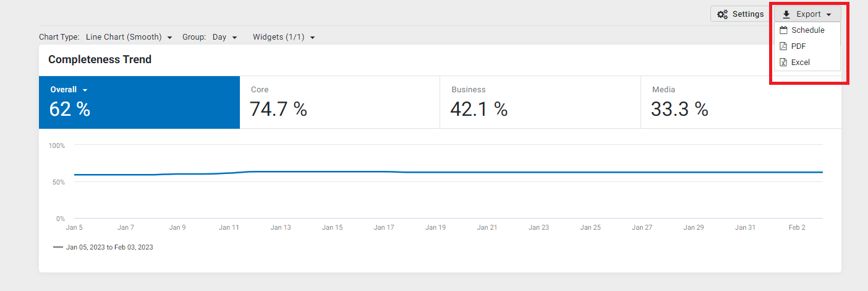Image resolution: width=868 pixels, height=291 pixels.
Task: Click the Jan 13 axis label
Action: tap(281, 227)
